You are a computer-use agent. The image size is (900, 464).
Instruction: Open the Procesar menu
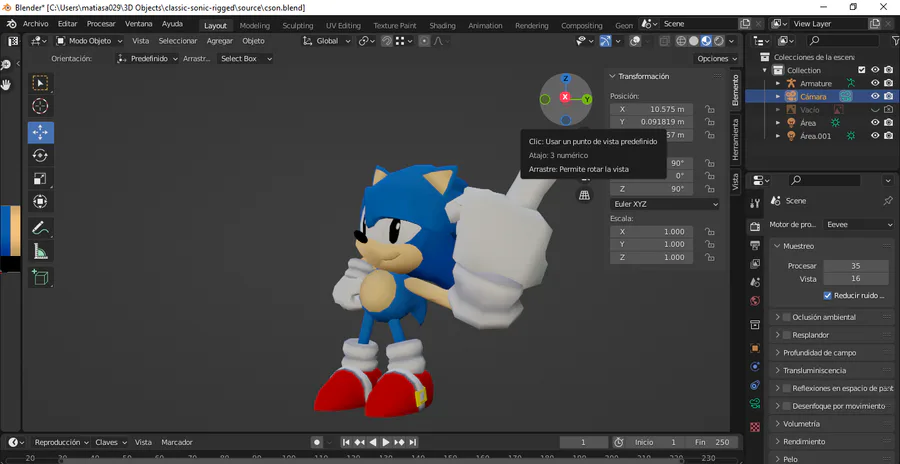(x=101, y=24)
